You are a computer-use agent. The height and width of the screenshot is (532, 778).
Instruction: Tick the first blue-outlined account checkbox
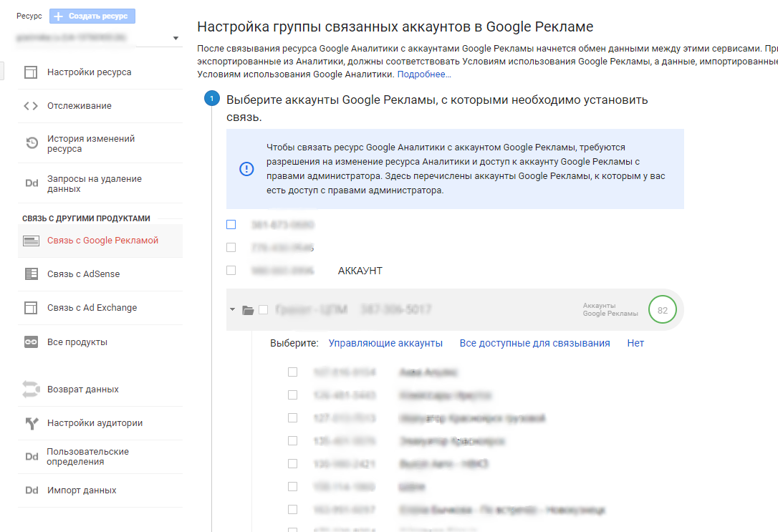point(231,225)
